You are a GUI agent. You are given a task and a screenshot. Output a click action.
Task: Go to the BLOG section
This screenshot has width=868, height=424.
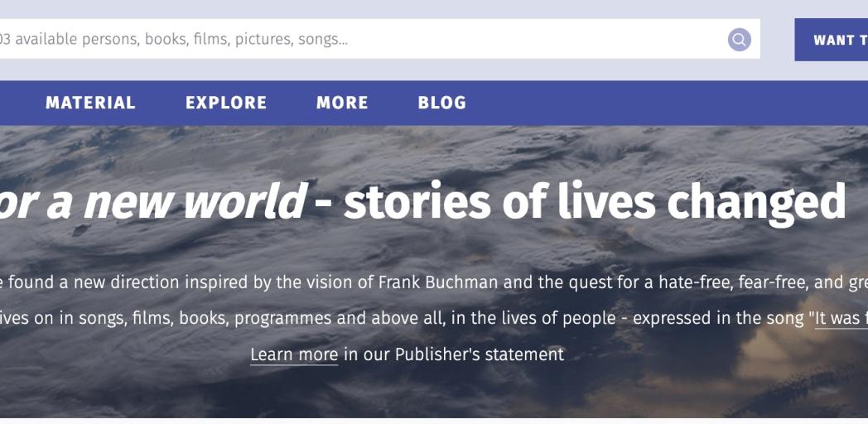click(442, 103)
